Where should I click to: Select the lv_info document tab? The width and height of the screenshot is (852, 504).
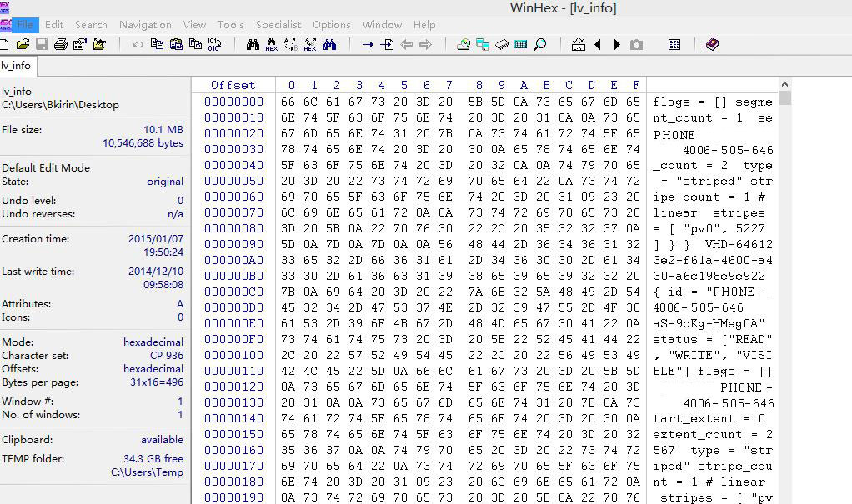pyautogui.click(x=17, y=66)
